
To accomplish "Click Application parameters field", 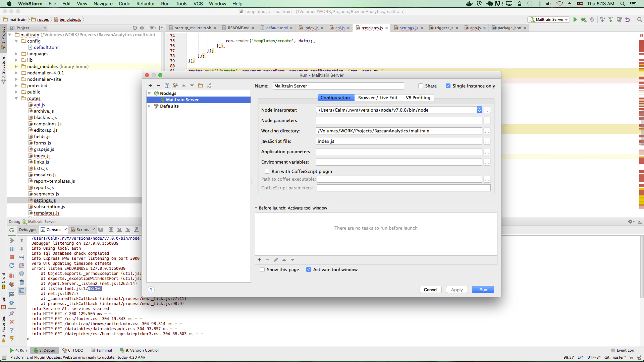I will click(x=399, y=152).
